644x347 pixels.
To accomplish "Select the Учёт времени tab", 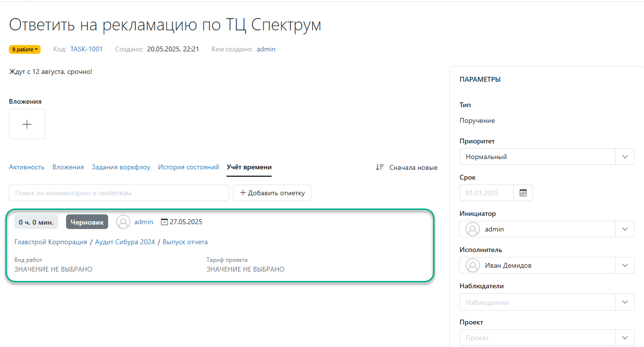I will [x=249, y=167].
